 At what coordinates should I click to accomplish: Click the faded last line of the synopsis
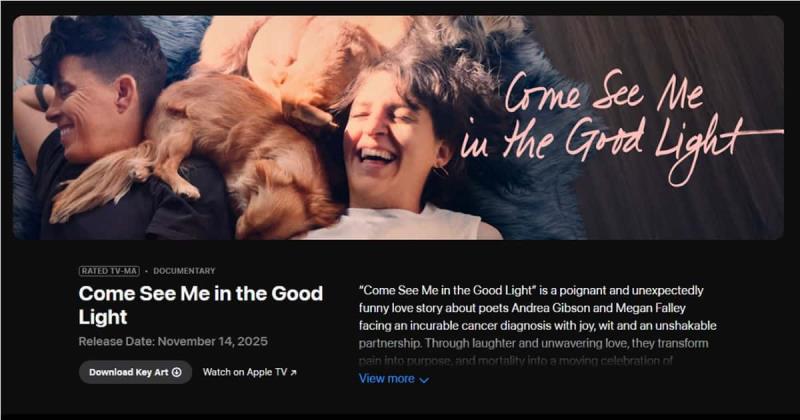[x=516, y=361]
